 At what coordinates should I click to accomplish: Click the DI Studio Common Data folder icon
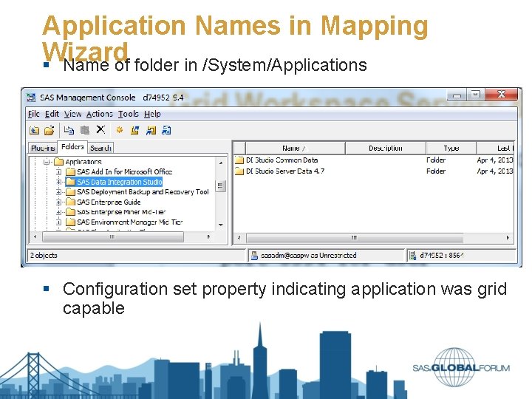(x=239, y=160)
